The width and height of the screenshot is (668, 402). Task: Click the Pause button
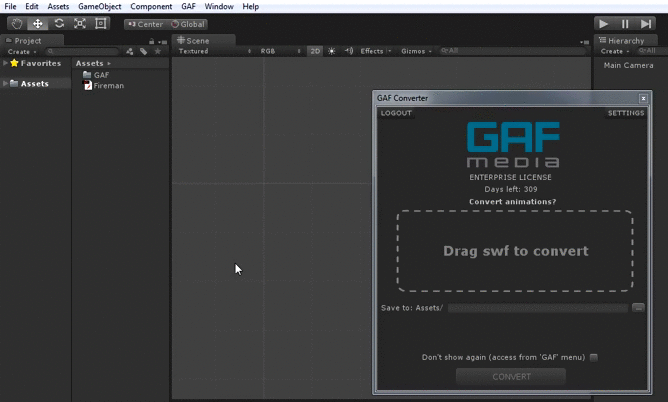[625, 24]
